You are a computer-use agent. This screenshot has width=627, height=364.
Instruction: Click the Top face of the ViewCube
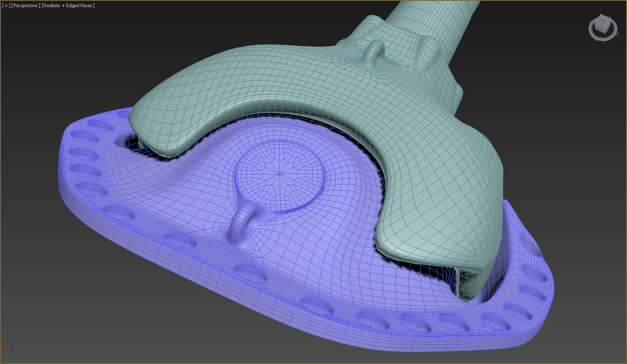[603, 20]
